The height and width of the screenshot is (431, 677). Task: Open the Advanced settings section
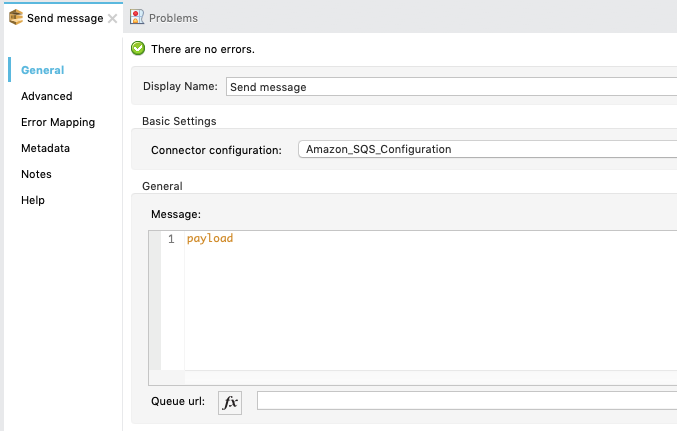coord(46,96)
